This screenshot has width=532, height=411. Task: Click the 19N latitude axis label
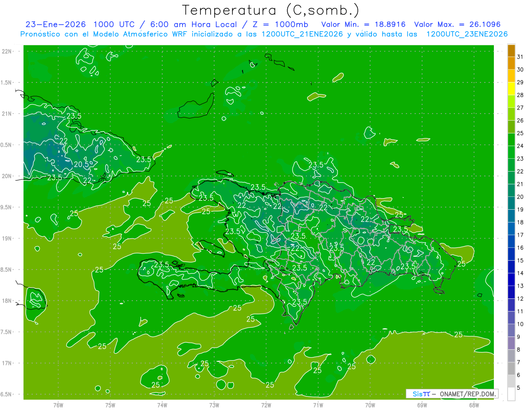(x=7, y=238)
